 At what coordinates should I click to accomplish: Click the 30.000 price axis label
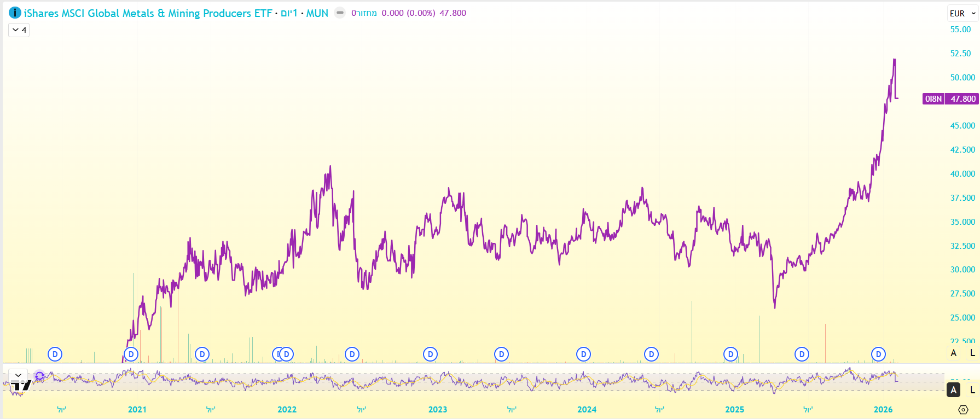(962, 270)
